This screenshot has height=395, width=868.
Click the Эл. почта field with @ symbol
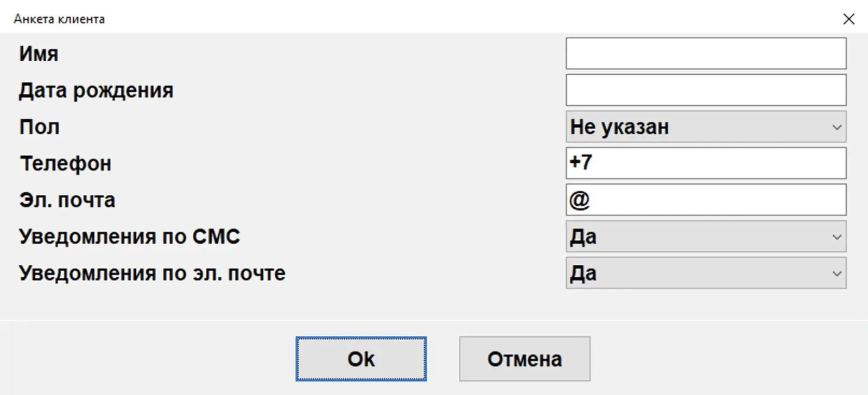706,200
